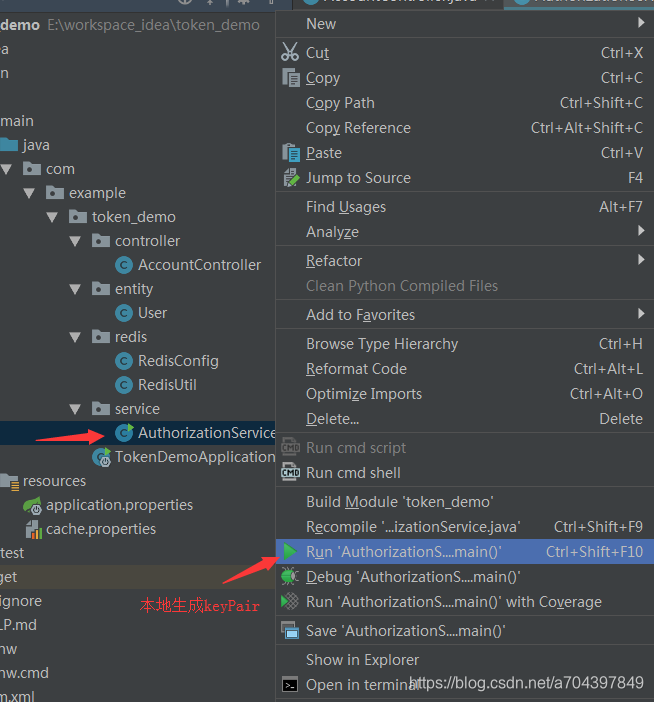The height and width of the screenshot is (702, 654).
Task: Select AccountController in project tree
Action: pos(199,265)
